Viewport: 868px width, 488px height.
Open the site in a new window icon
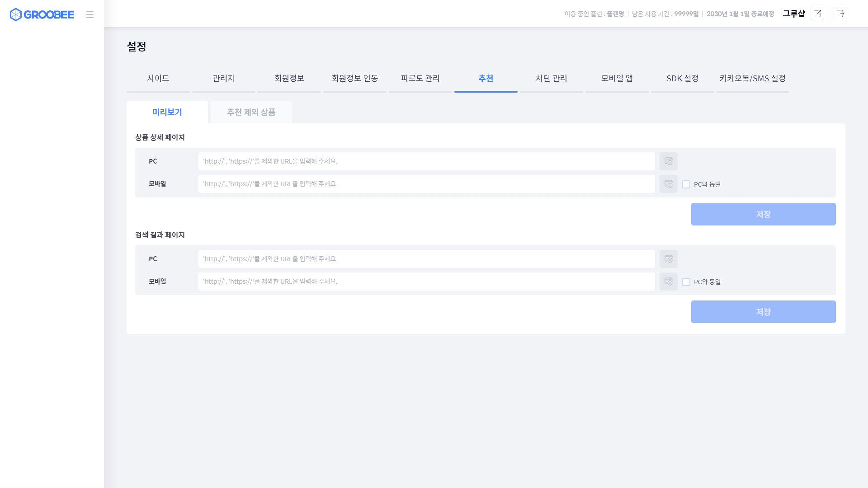(x=817, y=14)
